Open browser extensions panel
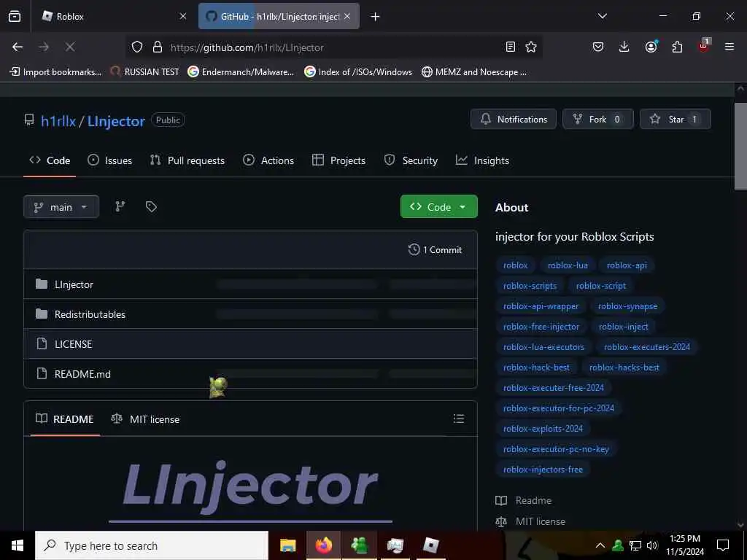The height and width of the screenshot is (560, 747). click(677, 47)
